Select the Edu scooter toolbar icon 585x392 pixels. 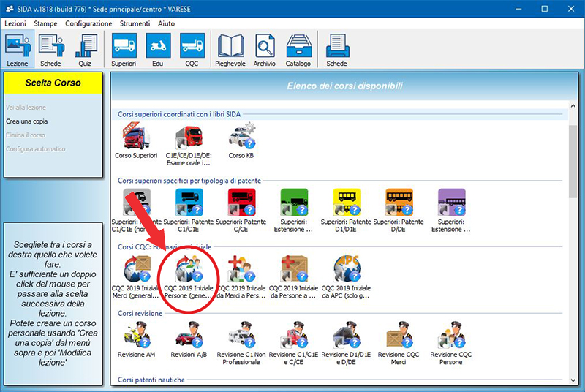(158, 50)
